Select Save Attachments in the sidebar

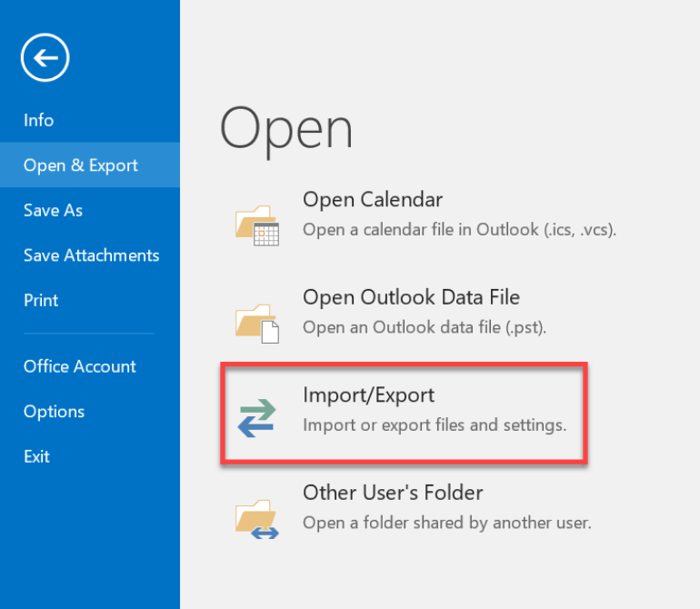click(90, 255)
